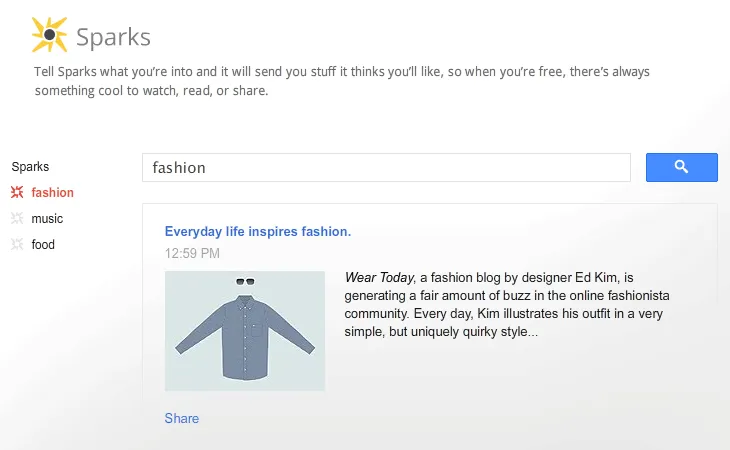Click the red spark icon beside fashion

pyautogui.click(x=16, y=192)
